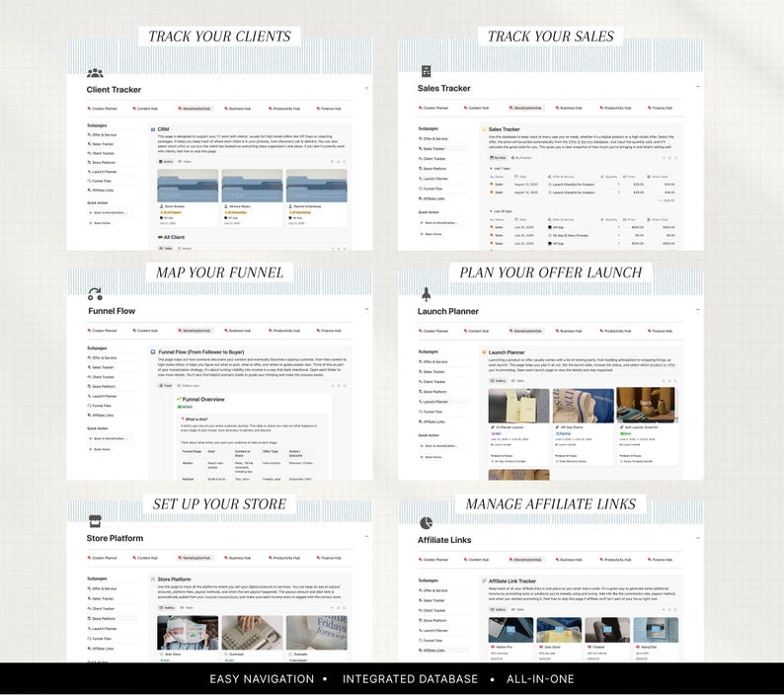
Task: Open Finance Hub in Client Tracker nav bar
Action: tap(329, 108)
